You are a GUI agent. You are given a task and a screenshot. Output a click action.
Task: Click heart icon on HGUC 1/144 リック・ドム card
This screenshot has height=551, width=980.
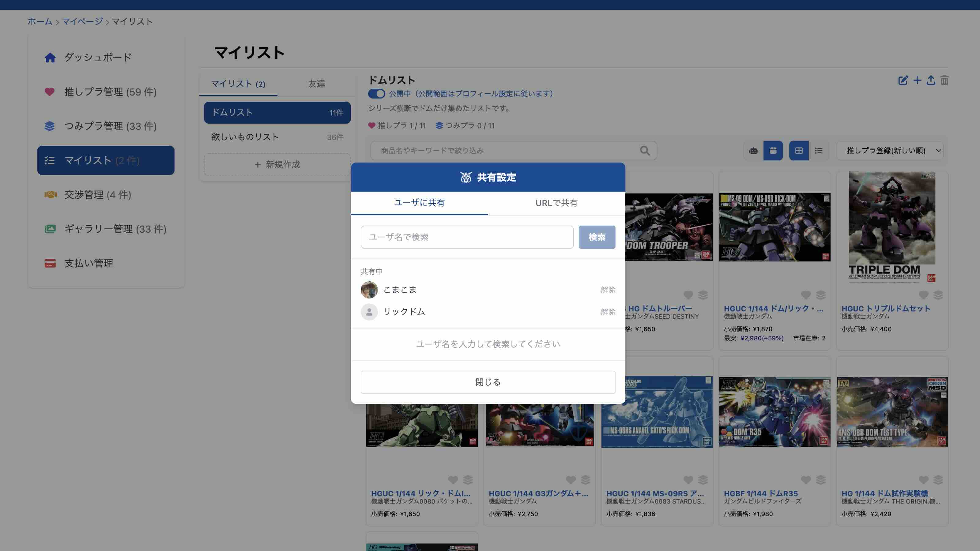coord(453,480)
